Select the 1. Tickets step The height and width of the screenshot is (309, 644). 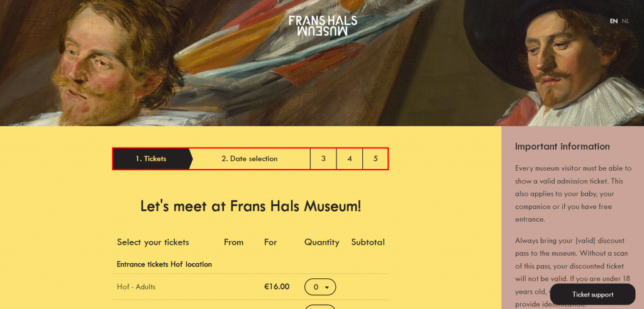[x=151, y=159]
